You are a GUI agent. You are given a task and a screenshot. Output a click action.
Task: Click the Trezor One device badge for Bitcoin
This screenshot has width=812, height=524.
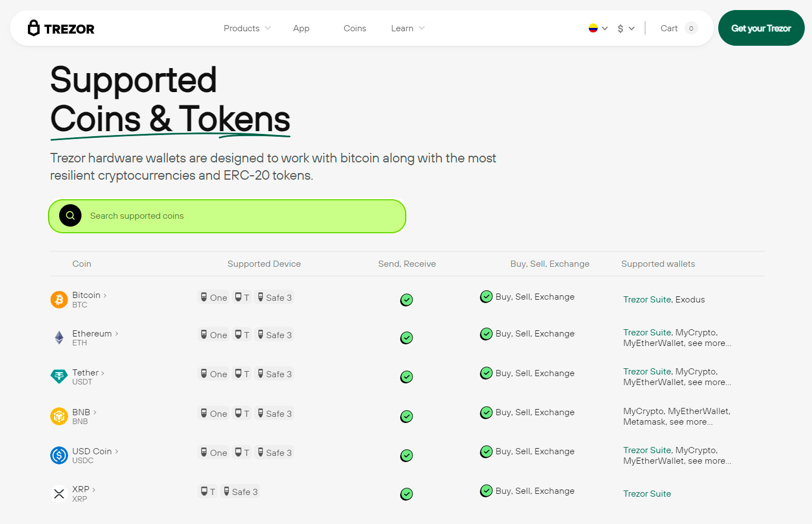(213, 297)
